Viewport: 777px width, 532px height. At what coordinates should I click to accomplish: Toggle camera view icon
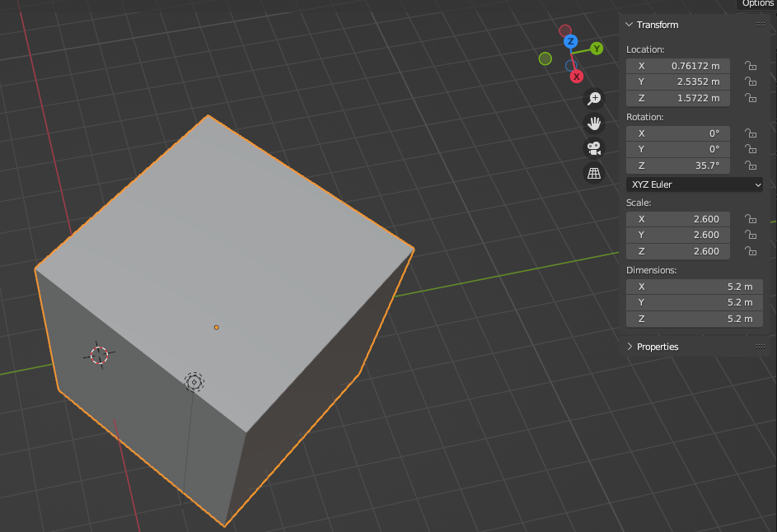click(593, 148)
